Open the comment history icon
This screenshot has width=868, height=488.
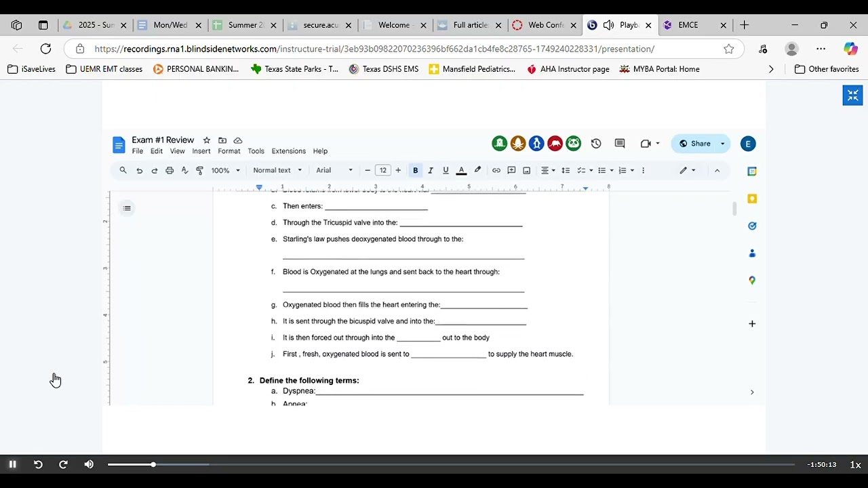(x=619, y=144)
